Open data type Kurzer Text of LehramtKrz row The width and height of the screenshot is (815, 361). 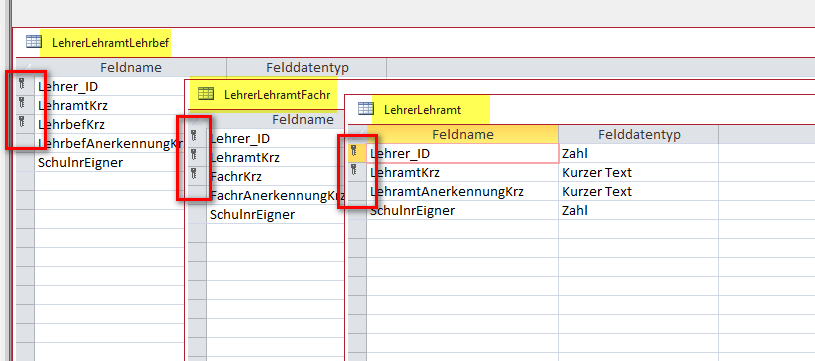[639, 172]
